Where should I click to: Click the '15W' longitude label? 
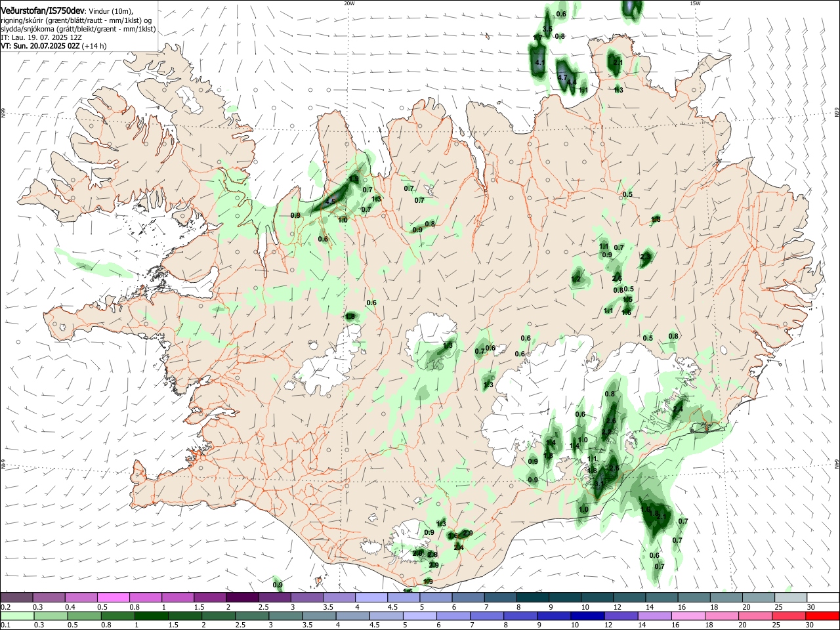695,3
